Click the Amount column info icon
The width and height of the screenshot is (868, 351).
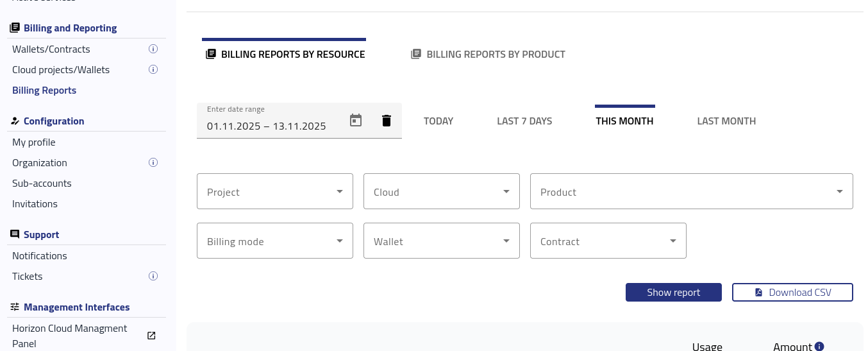[819, 347]
